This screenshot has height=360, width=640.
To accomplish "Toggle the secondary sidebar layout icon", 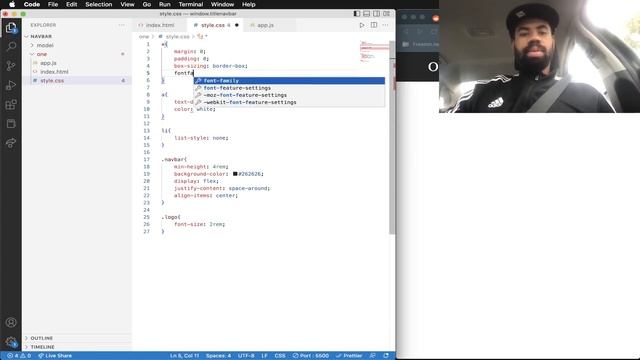I will [376, 13].
